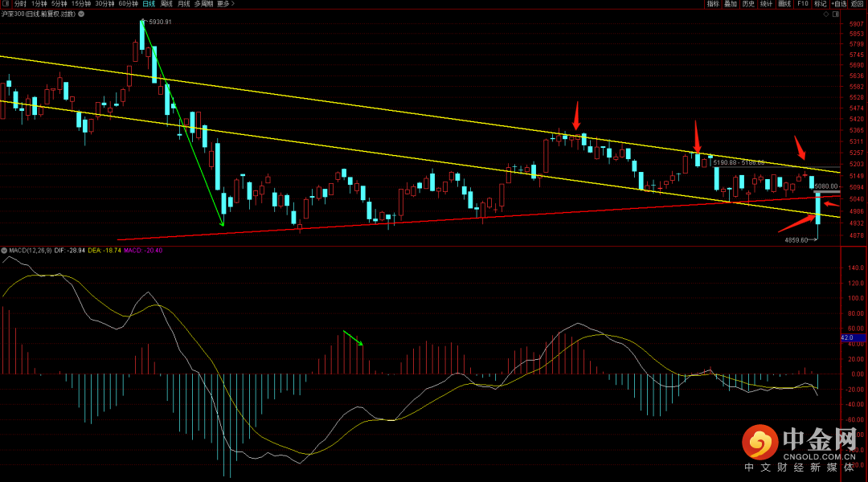This screenshot has width=868, height=482.
Task: Click the 5930.91 high price label
Action: [160, 22]
